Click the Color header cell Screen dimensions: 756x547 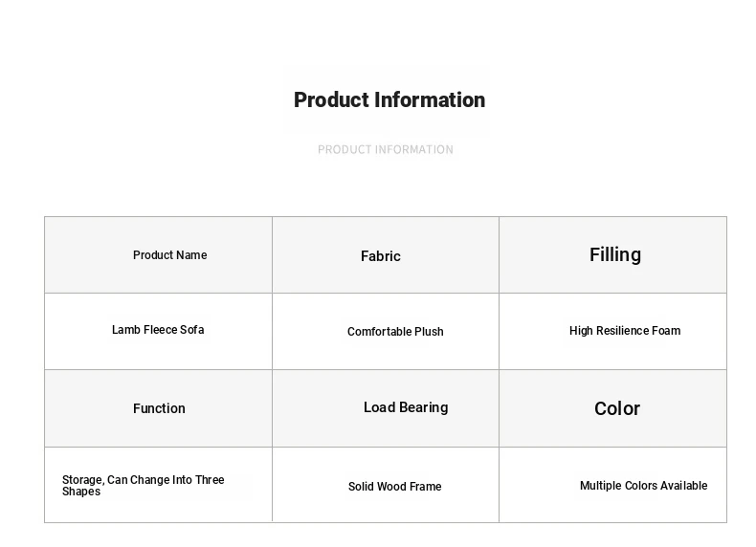point(616,408)
